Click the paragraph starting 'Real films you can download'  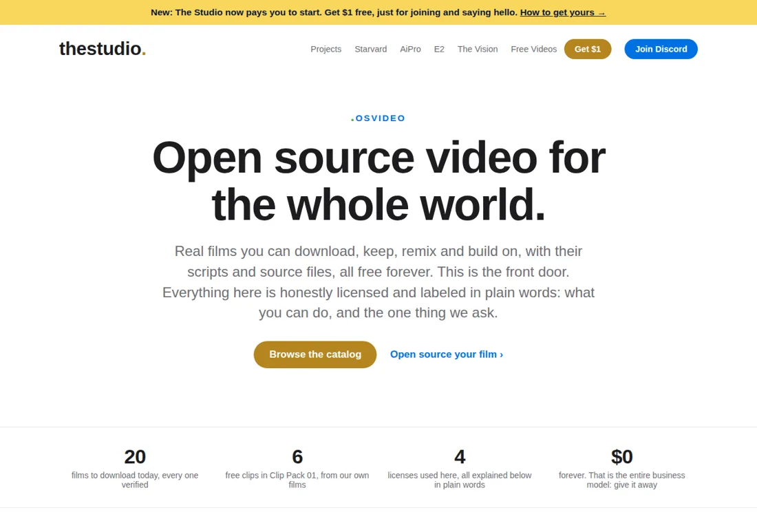click(378, 282)
